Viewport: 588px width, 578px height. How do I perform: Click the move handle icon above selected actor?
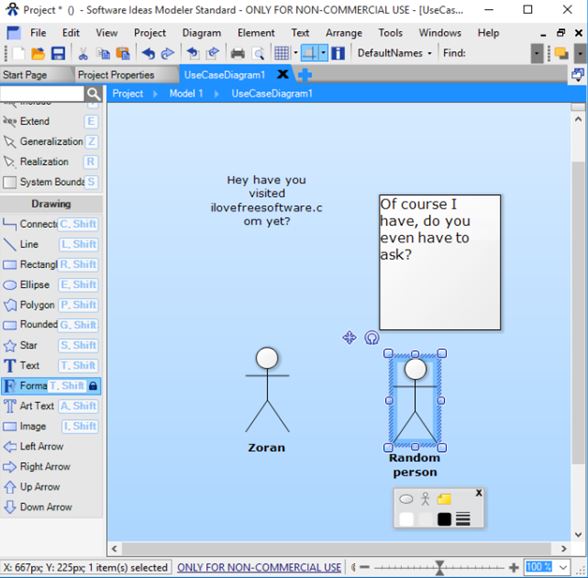click(x=350, y=338)
